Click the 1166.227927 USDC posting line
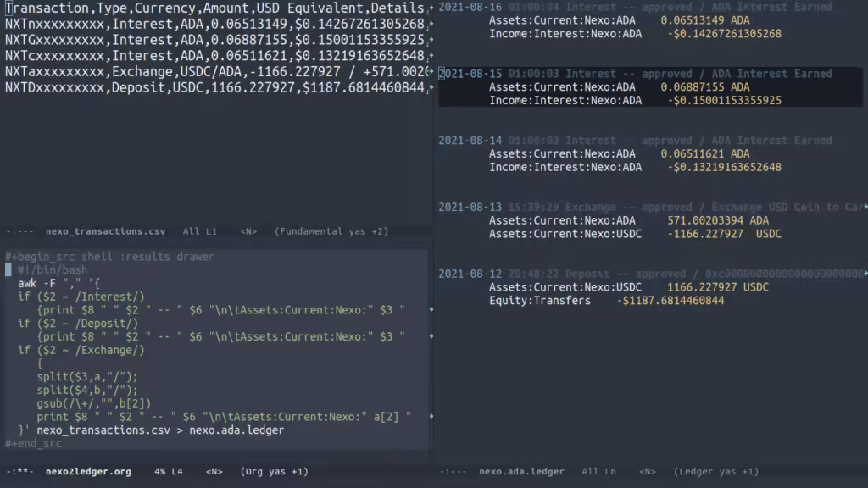Screen dimensions: 868x488 [x=629, y=287]
